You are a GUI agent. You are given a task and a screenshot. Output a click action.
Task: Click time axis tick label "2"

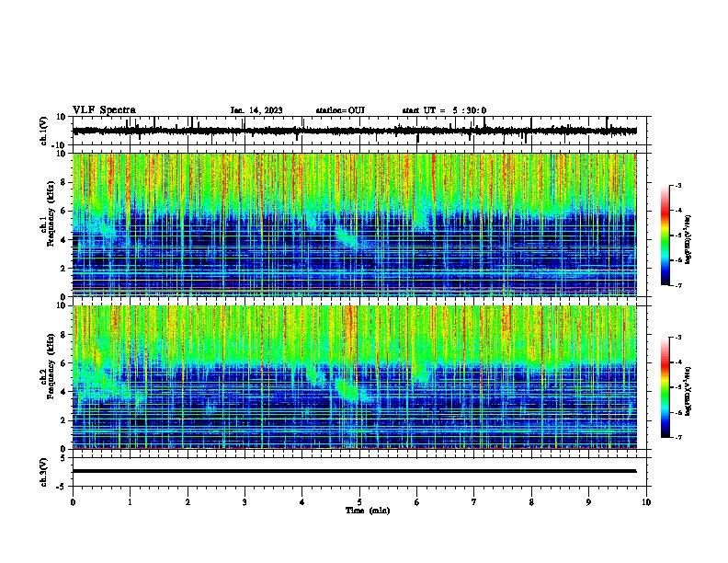tap(188, 502)
